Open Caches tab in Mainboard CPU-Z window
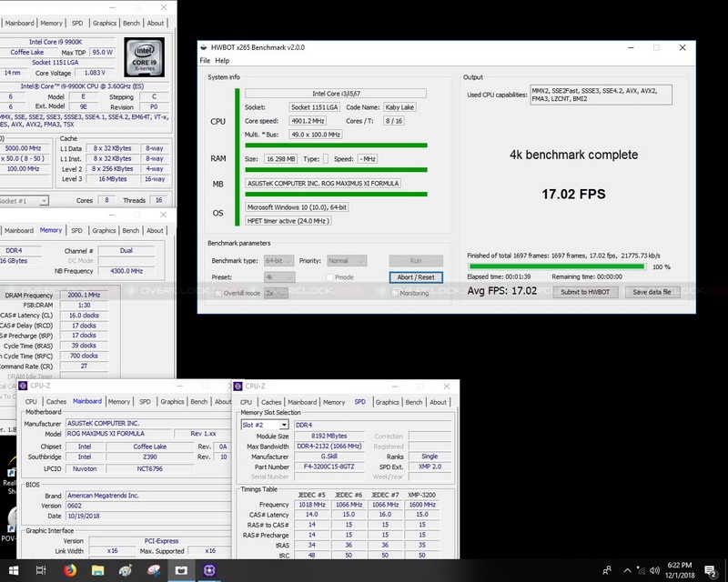 [56, 401]
